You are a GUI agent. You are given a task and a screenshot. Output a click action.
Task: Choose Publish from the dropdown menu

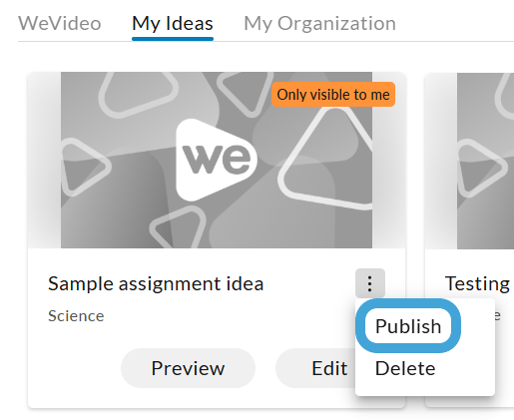click(408, 326)
